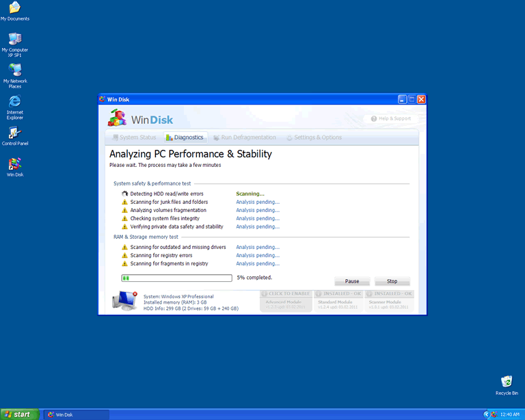This screenshot has width=525, height=420.
Task: Open Help & Support
Action: [x=390, y=118]
